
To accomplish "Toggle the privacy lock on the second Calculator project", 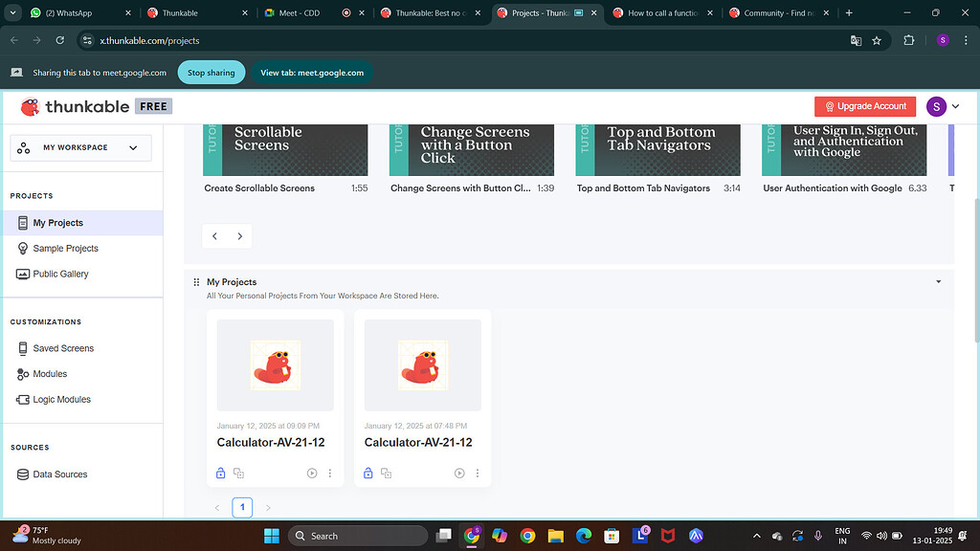I will click(367, 473).
